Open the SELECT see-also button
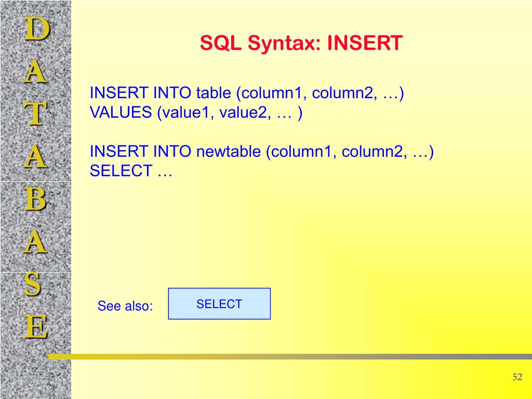The width and height of the screenshot is (532, 399). point(219,303)
